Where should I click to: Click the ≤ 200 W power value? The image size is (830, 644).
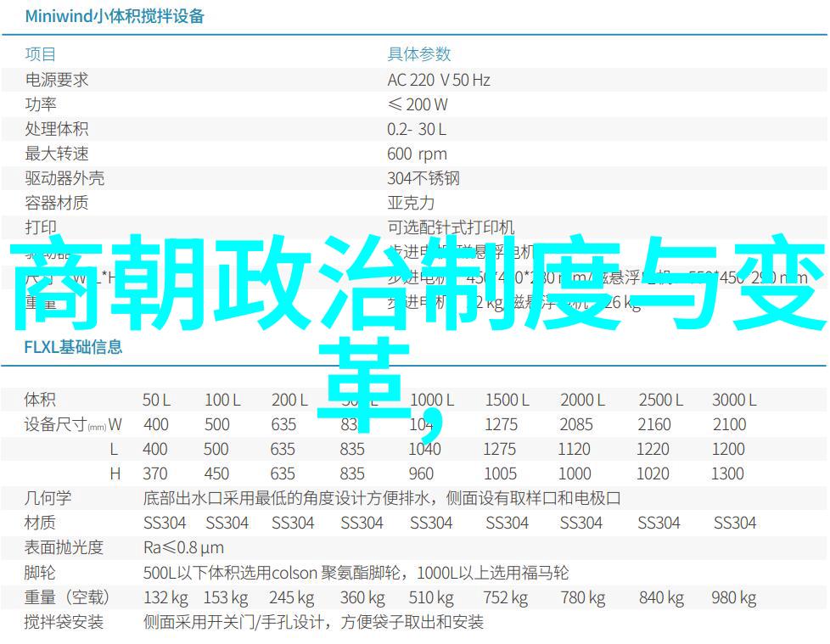418,104
